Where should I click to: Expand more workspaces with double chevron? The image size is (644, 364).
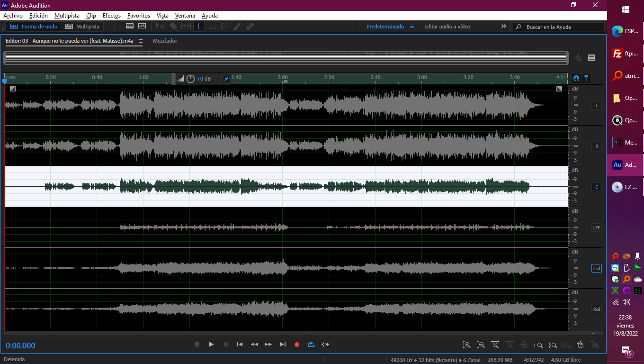pyautogui.click(x=503, y=27)
